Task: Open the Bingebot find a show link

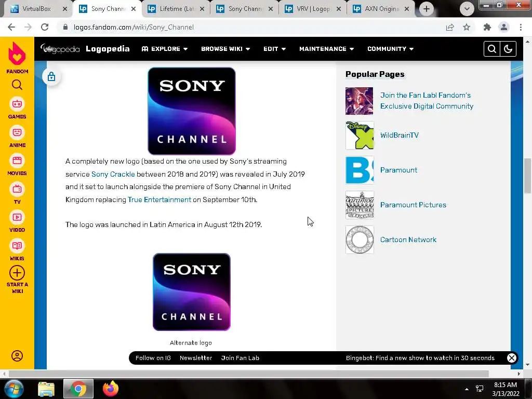Action: coord(420,358)
